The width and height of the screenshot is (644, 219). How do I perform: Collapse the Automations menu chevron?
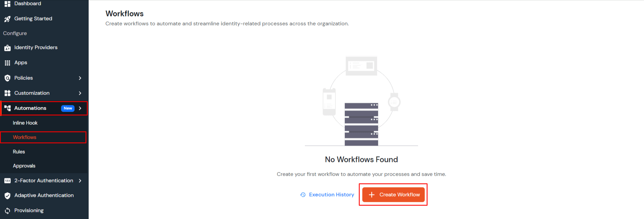click(x=80, y=108)
